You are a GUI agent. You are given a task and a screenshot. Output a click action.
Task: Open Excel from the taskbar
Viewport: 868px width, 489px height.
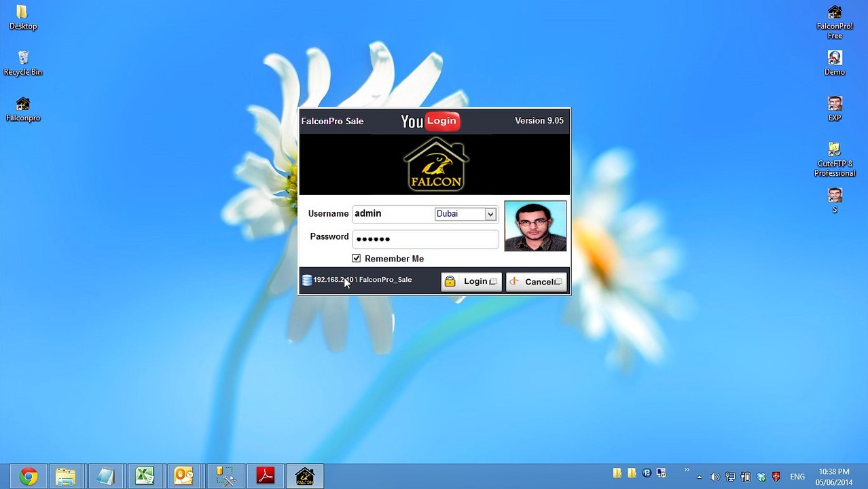click(x=145, y=476)
